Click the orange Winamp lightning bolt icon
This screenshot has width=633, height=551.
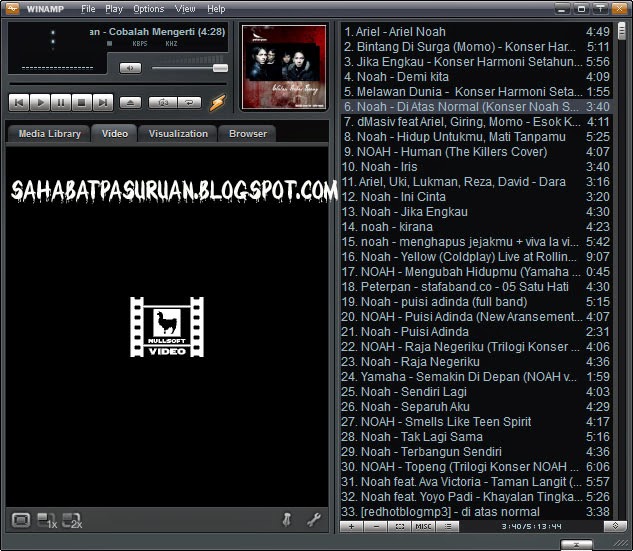coord(218,103)
